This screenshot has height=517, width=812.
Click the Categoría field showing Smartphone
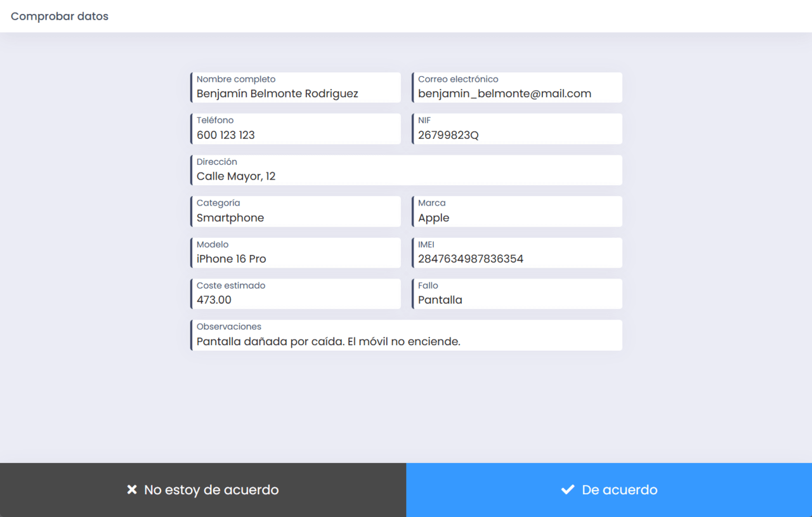296,211
